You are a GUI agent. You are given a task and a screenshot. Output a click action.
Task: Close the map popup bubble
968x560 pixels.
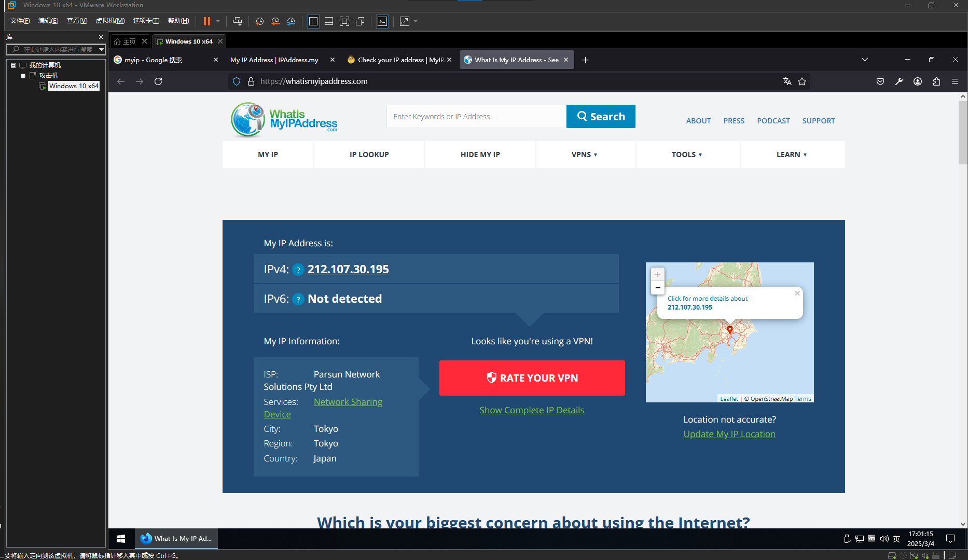[x=797, y=293]
